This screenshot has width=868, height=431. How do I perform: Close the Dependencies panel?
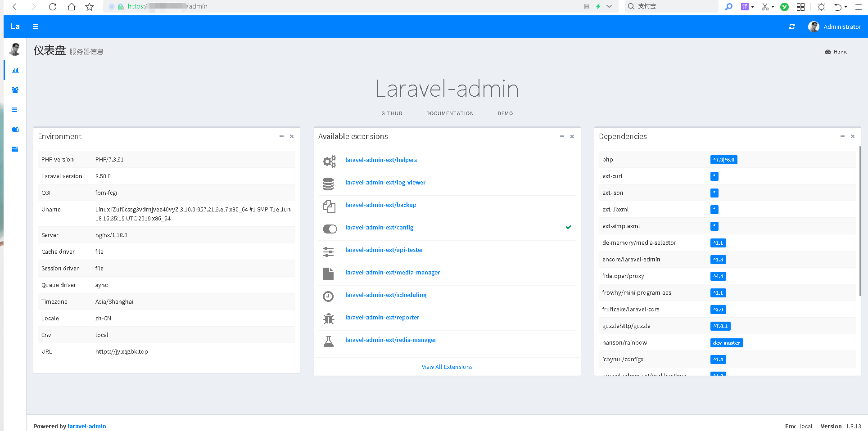[x=853, y=136]
